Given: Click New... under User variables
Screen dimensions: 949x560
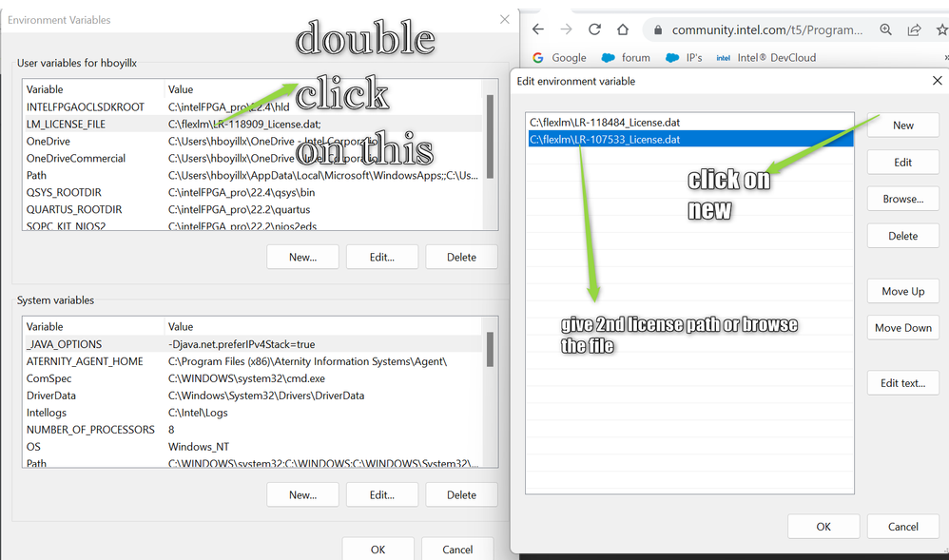Looking at the screenshot, I should click(302, 257).
